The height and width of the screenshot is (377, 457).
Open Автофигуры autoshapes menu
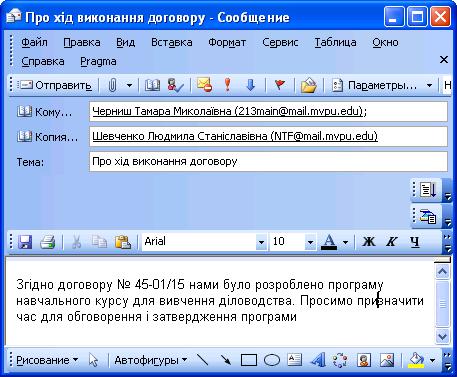(150, 360)
